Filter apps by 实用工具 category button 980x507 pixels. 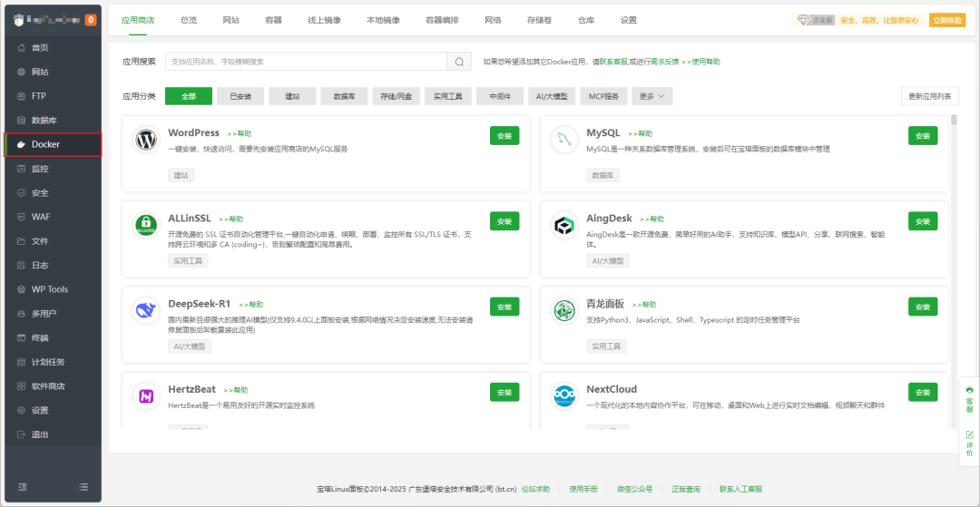[448, 96]
